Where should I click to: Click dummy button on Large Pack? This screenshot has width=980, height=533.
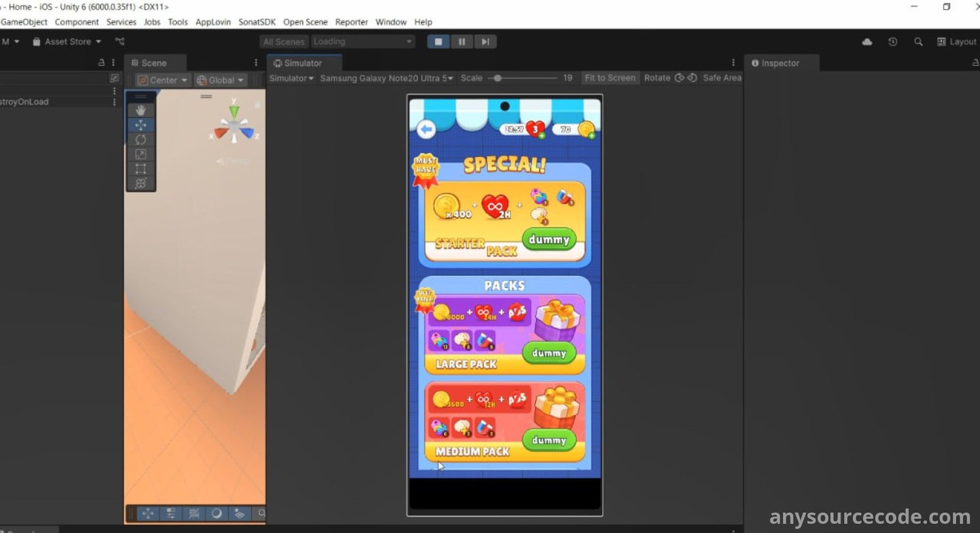(x=549, y=353)
